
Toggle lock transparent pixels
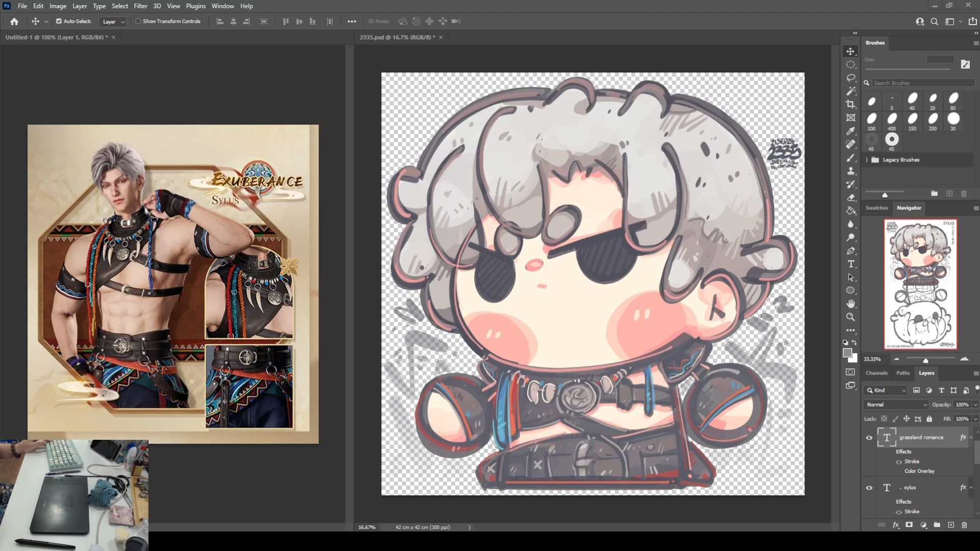(x=884, y=419)
